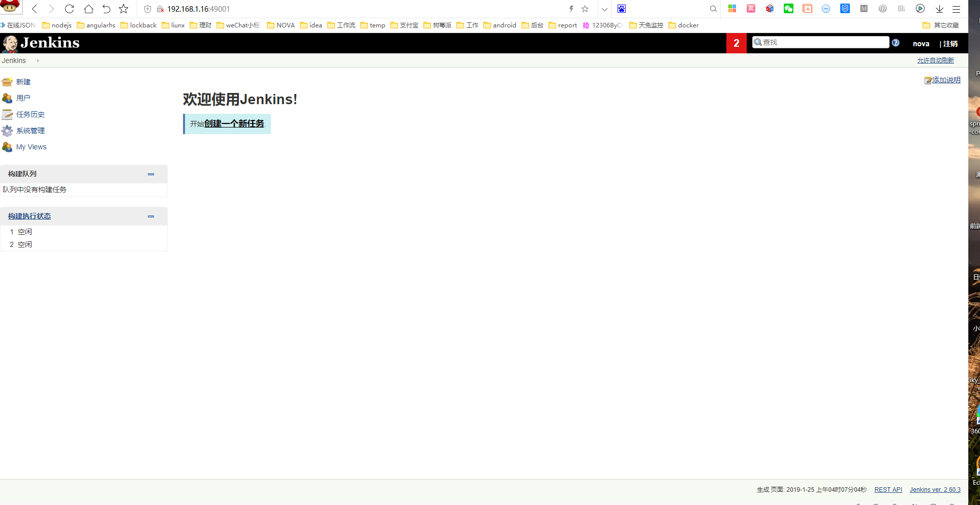This screenshot has width=980, height=505.
Task: Click the My Views sidebar icon
Action: 7,147
